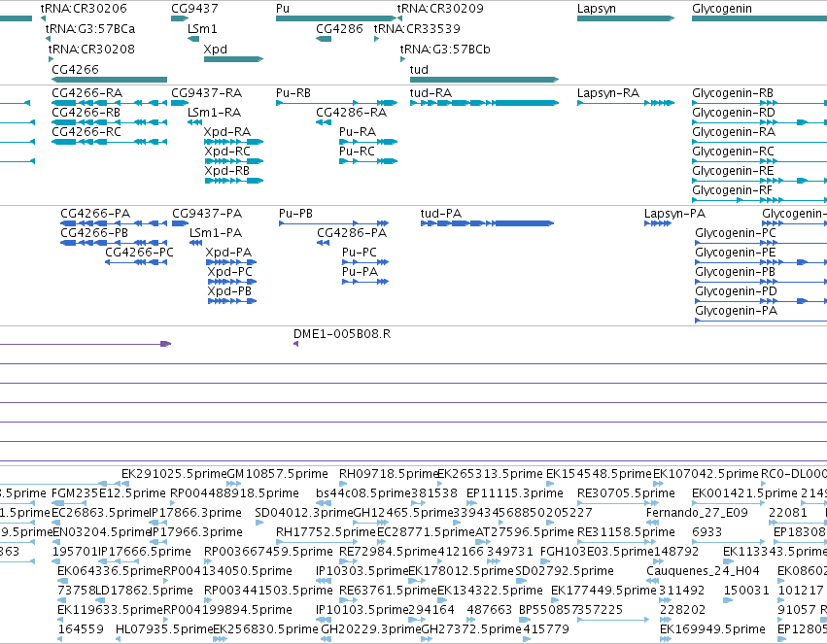Click the Glycogenin-PD protein label
This screenshot has height=644, width=827.
[737, 291]
